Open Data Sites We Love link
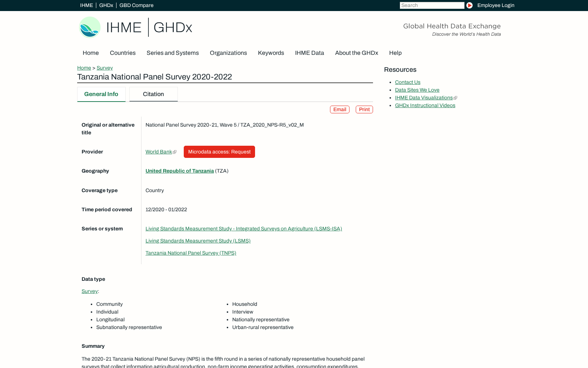 point(417,90)
